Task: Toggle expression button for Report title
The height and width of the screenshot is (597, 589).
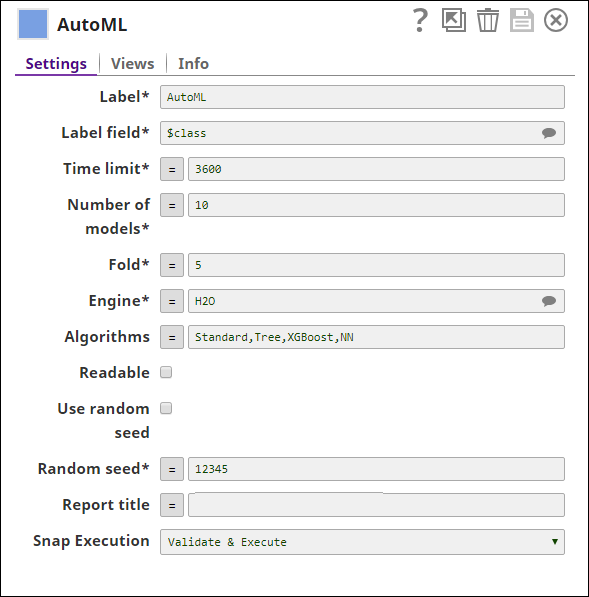Action: tap(172, 505)
